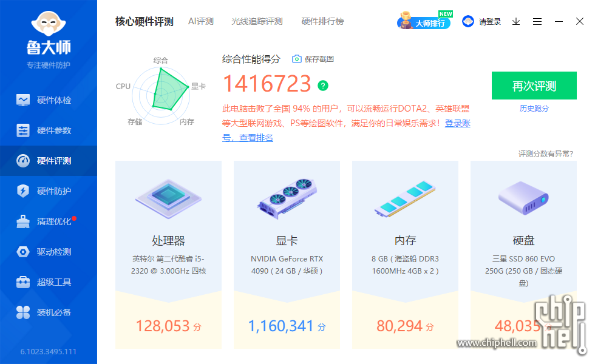Click the 超级工具 toolbox icon
This screenshot has width=595, height=364.
(23, 282)
